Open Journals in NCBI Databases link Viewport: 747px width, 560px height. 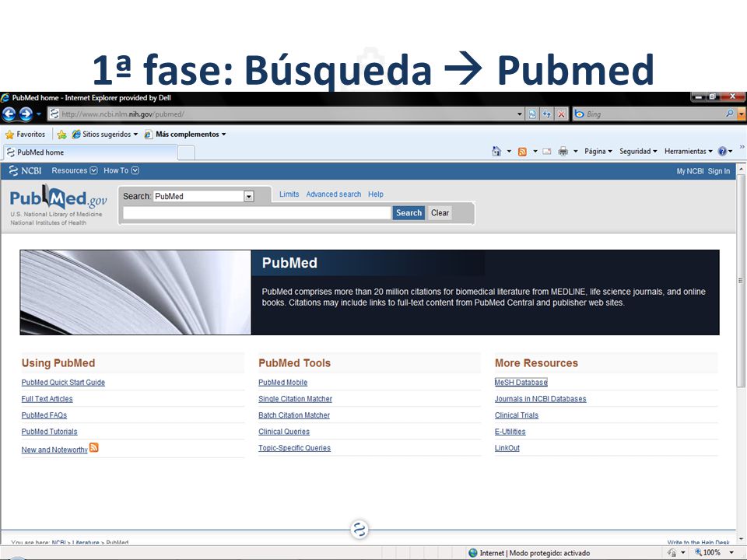click(540, 399)
